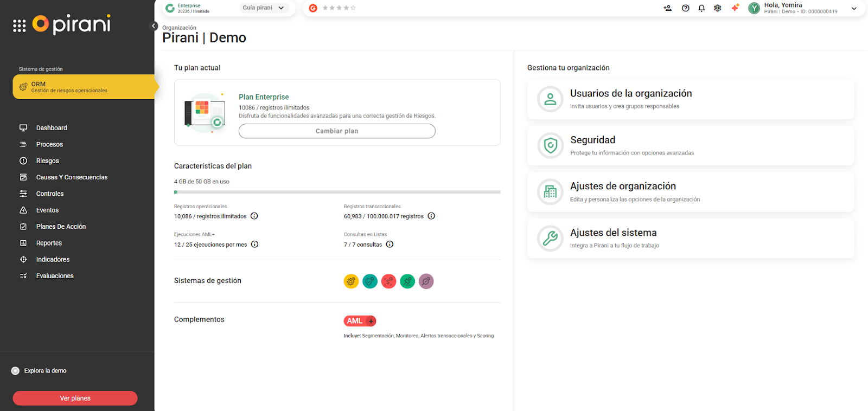Click the G2 review logo icon
Viewport: 868px width, 411px height.
pyautogui.click(x=313, y=8)
